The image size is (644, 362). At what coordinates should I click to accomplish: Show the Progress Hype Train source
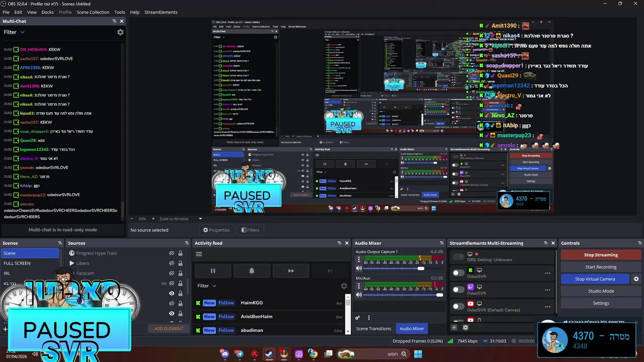172,253
